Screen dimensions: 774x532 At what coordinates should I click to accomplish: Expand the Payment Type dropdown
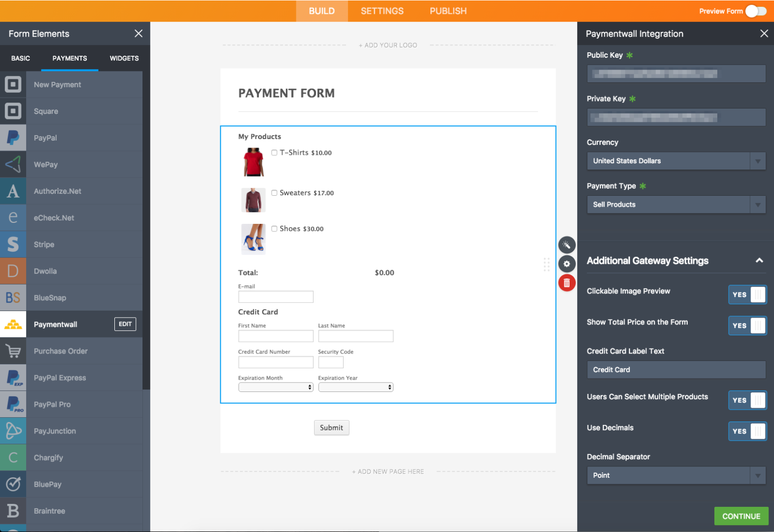pos(676,205)
